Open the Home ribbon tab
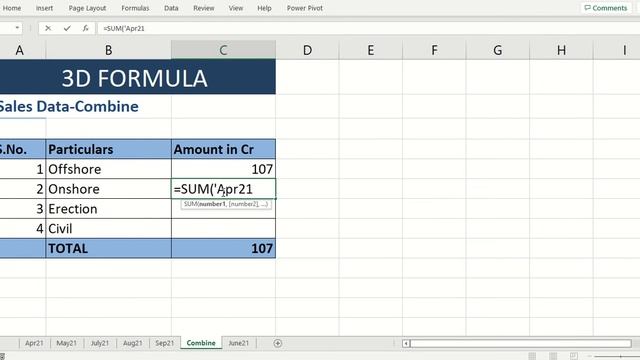Image resolution: width=640 pixels, height=360 pixels. click(x=12, y=8)
